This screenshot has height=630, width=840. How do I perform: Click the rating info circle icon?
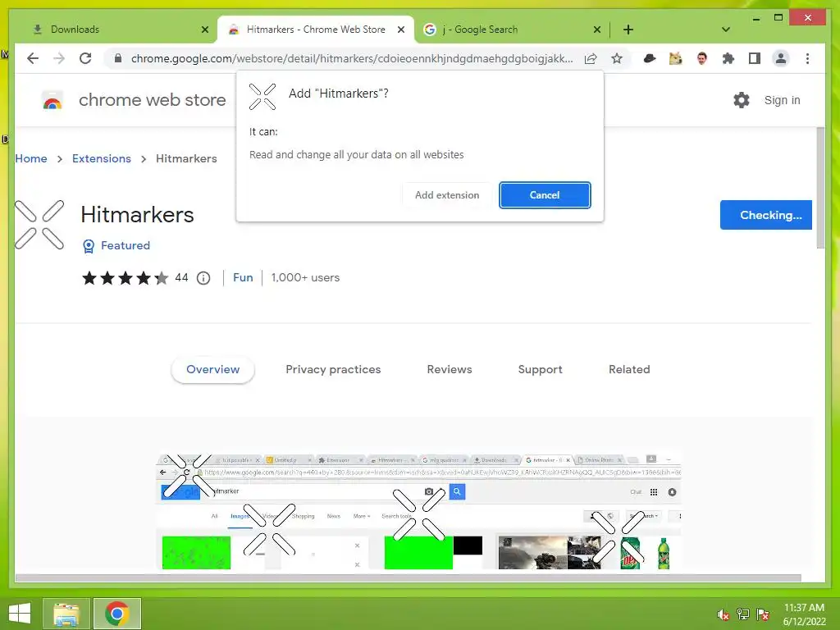coord(203,278)
